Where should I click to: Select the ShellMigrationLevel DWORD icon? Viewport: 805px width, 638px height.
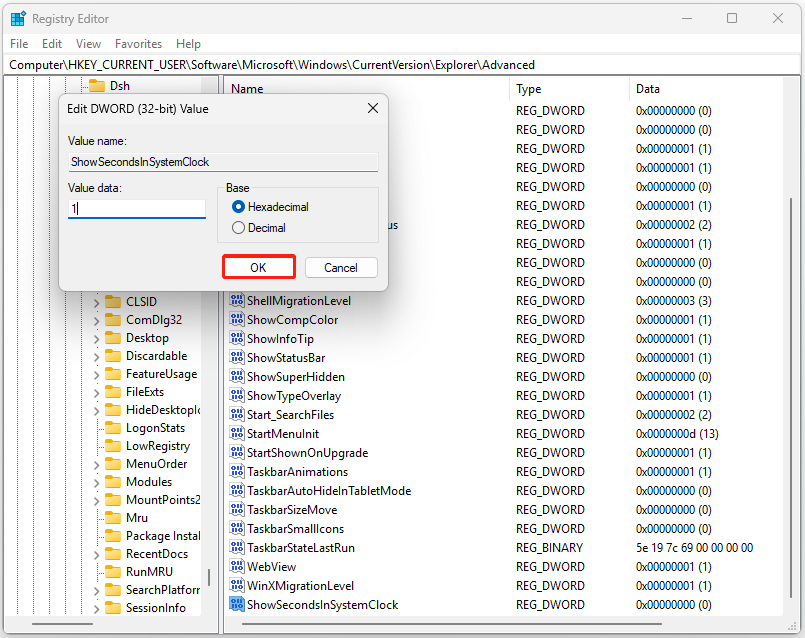click(237, 300)
